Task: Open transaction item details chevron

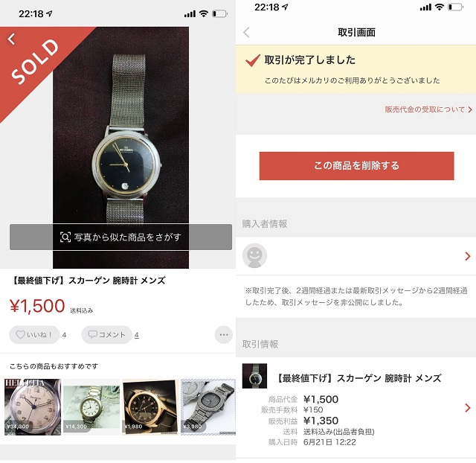Action: coord(468,408)
